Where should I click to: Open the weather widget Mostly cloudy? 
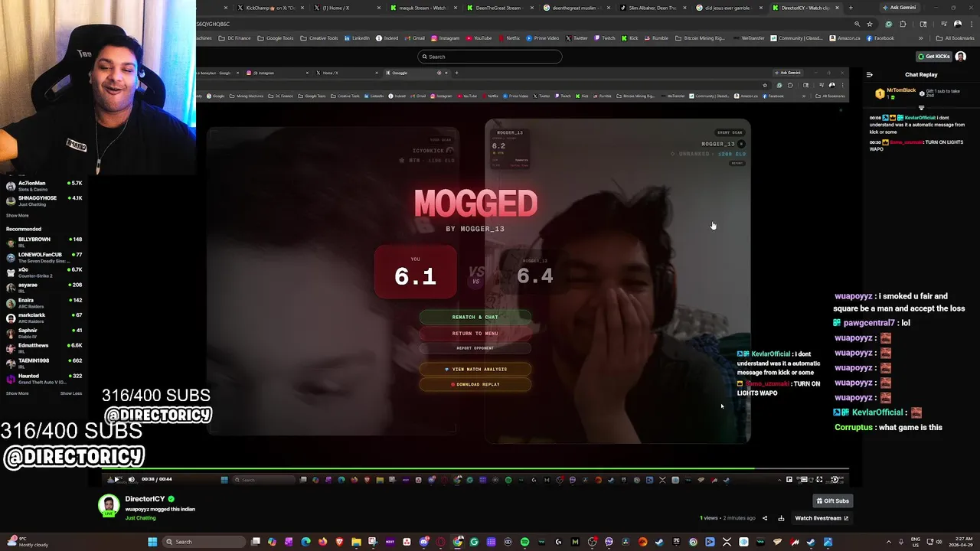pos(27,542)
